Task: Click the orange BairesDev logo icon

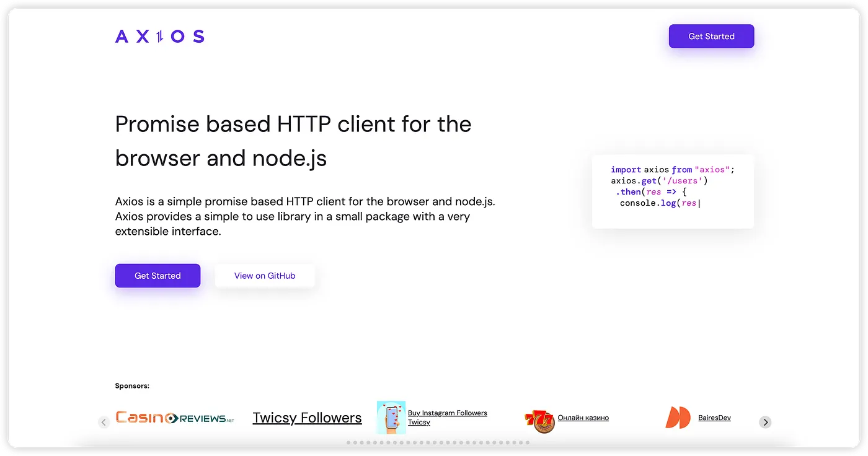Action: [678, 418]
